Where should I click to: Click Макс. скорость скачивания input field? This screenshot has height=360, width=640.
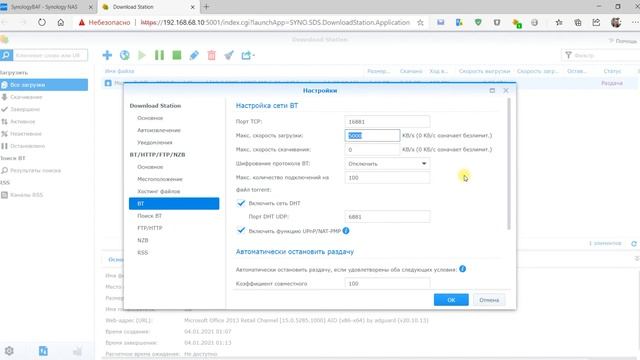pos(372,149)
